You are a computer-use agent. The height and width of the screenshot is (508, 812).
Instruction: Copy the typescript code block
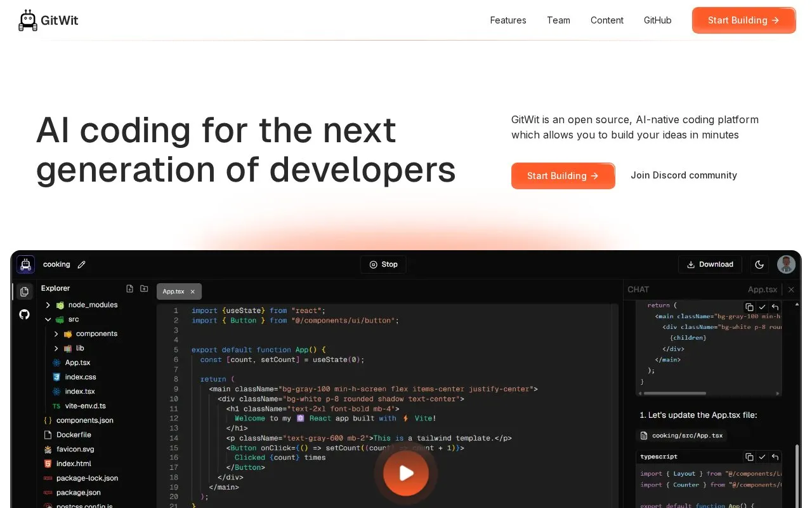(x=749, y=457)
